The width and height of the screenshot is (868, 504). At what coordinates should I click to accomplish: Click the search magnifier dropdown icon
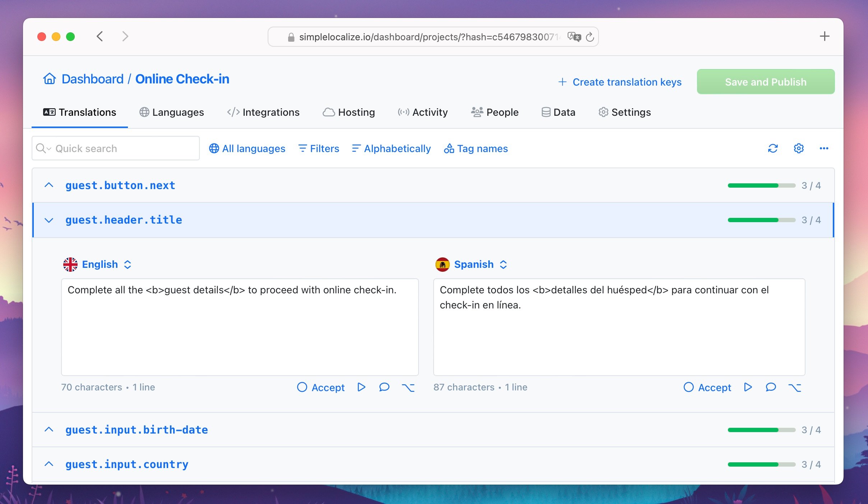coord(44,148)
